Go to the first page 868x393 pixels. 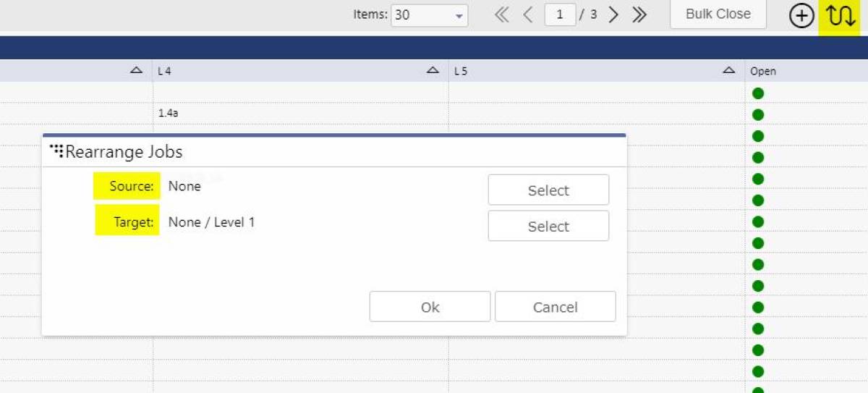click(501, 15)
